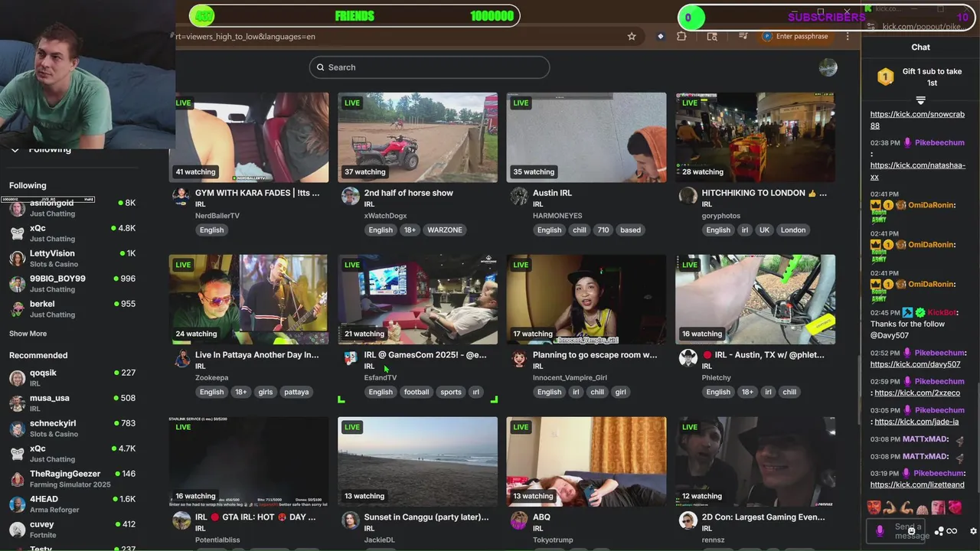Viewport: 980px width, 551px height.
Task: Open TheRagingGeezer in Recommended list
Action: tap(72, 478)
